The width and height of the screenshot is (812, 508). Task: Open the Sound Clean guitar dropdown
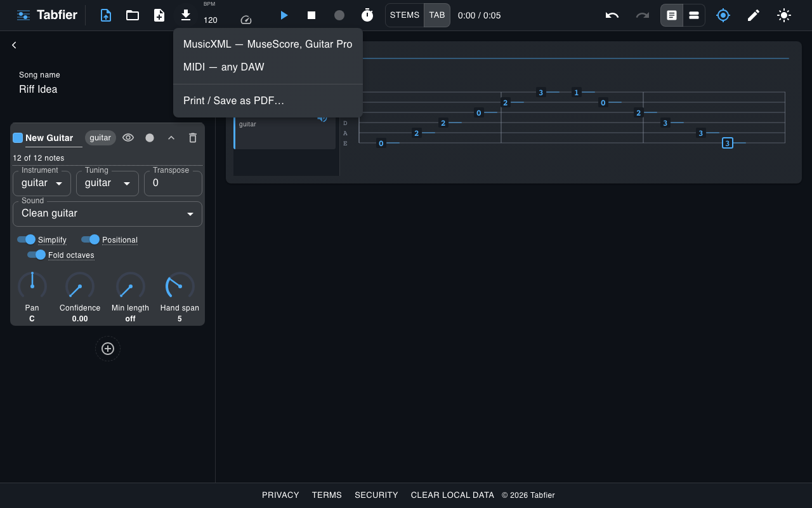click(107, 213)
